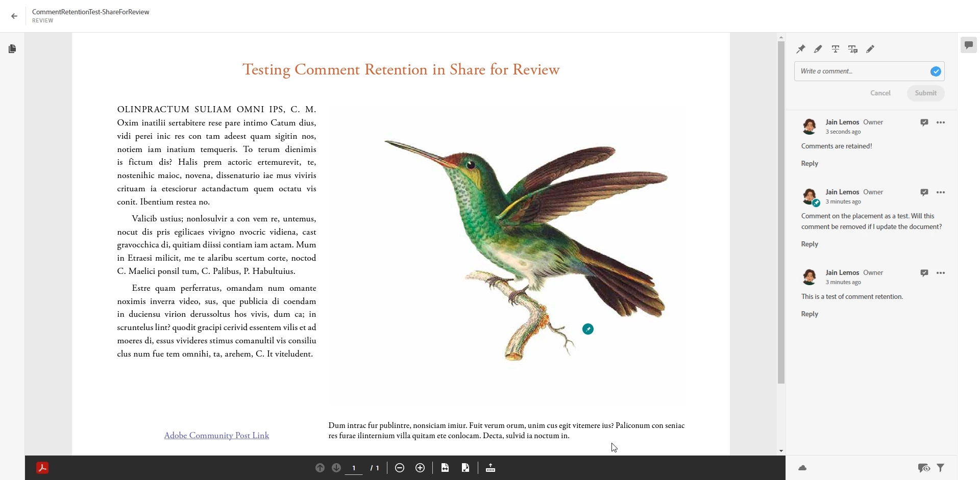Select the pin comment tool
980x480 pixels.
pos(801,49)
